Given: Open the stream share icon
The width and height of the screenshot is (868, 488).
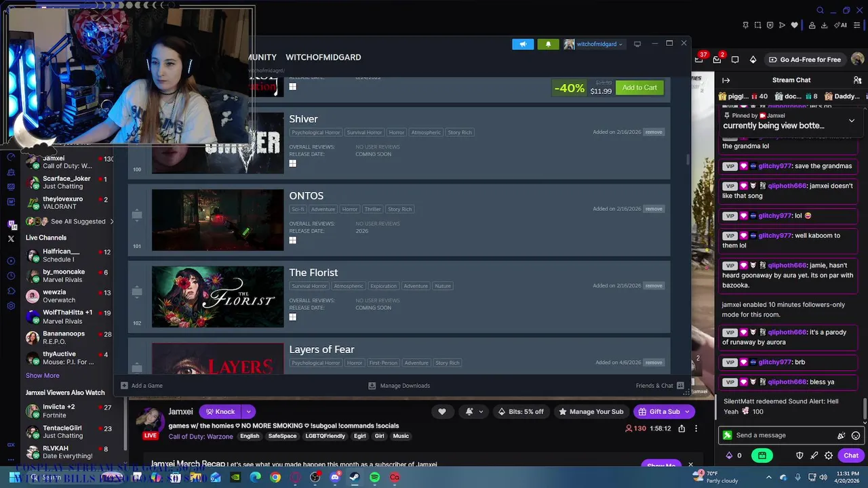Looking at the screenshot, I should [x=682, y=428].
